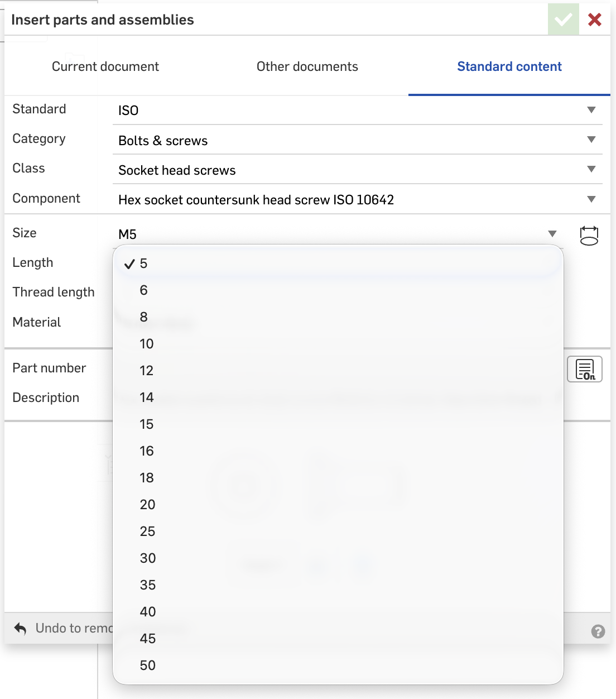The width and height of the screenshot is (616, 699).
Task: Expand the Standard ISO dropdown
Action: 357,111
